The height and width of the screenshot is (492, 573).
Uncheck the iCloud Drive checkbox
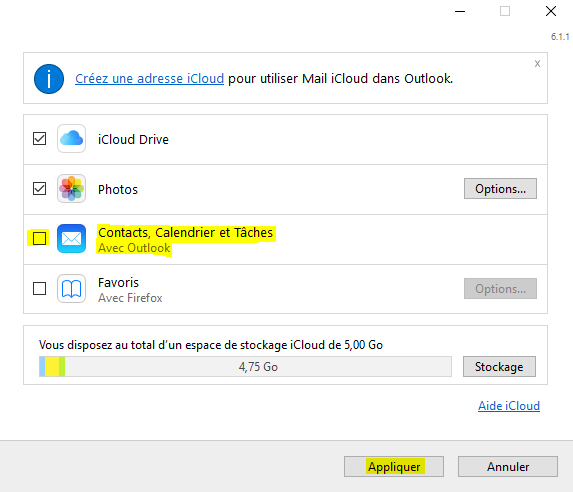pyautogui.click(x=39, y=139)
